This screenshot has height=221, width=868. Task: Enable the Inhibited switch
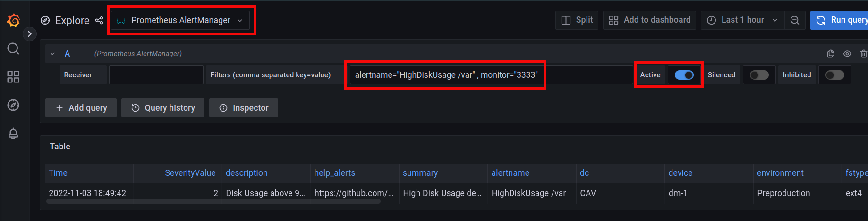tap(835, 75)
